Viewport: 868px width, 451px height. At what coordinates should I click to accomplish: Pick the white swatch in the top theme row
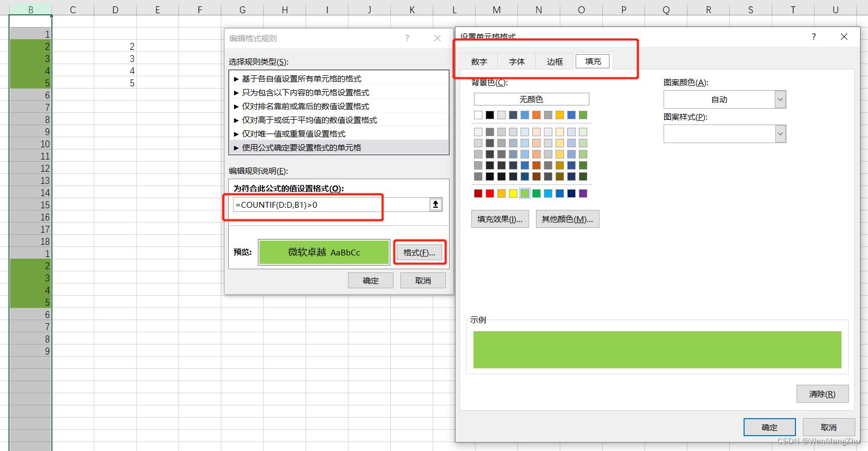[x=478, y=115]
